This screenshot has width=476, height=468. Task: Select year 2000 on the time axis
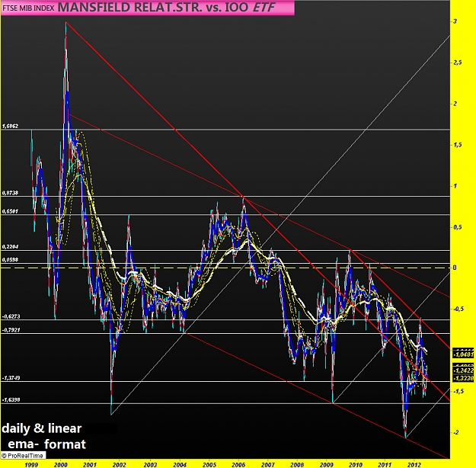pos(60,464)
